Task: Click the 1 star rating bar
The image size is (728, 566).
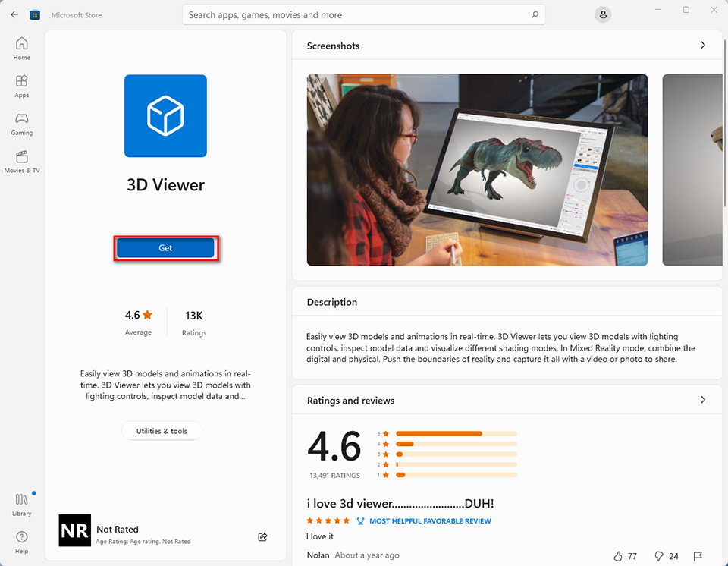Action: (x=457, y=475)
